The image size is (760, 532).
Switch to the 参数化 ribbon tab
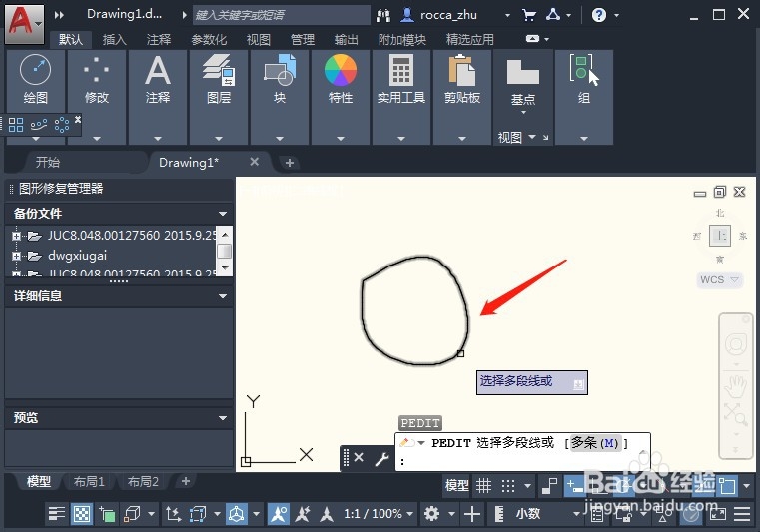209,39
